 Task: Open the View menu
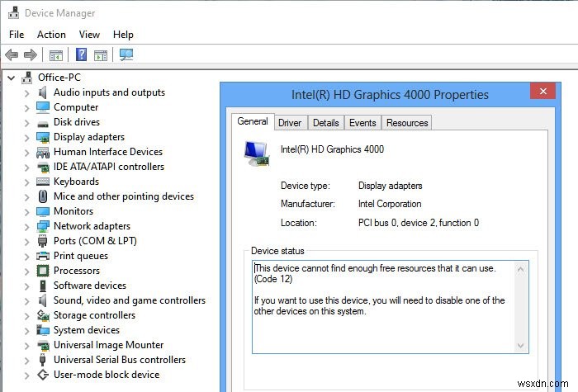[x=89, y=35]
